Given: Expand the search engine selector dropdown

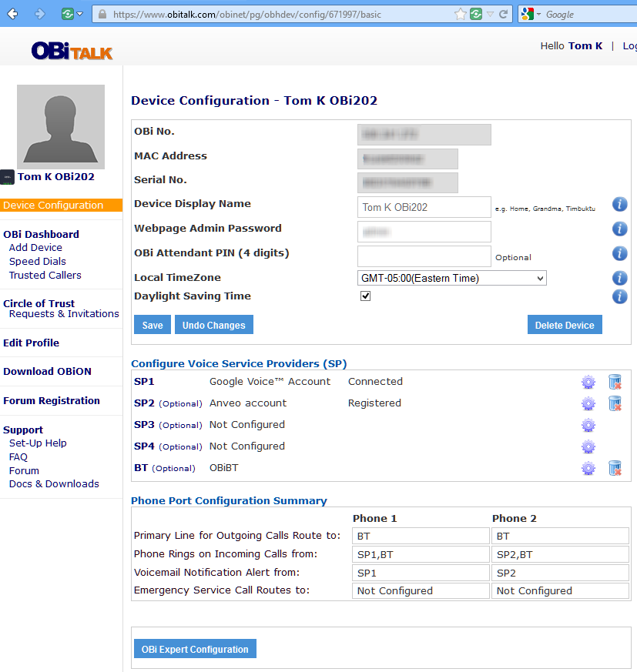Looking at the screenshot, I should [x=538, y=15].
